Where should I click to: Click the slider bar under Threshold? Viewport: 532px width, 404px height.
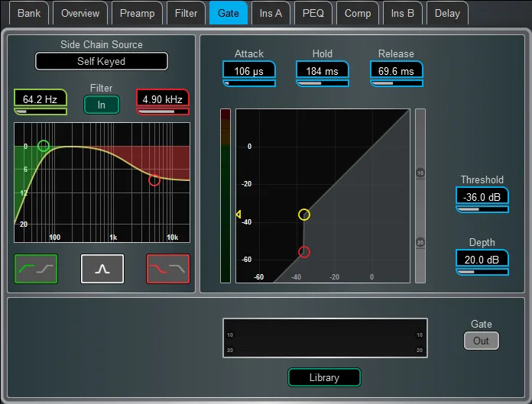(x=482, y=209)
